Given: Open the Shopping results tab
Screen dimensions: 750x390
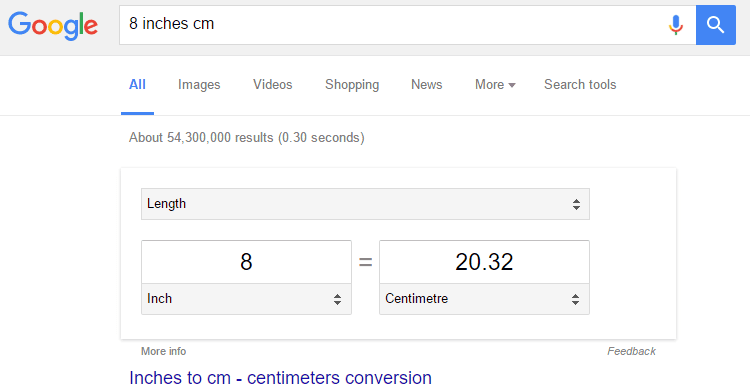Looking at the screenshot, I should pos(352,85).
